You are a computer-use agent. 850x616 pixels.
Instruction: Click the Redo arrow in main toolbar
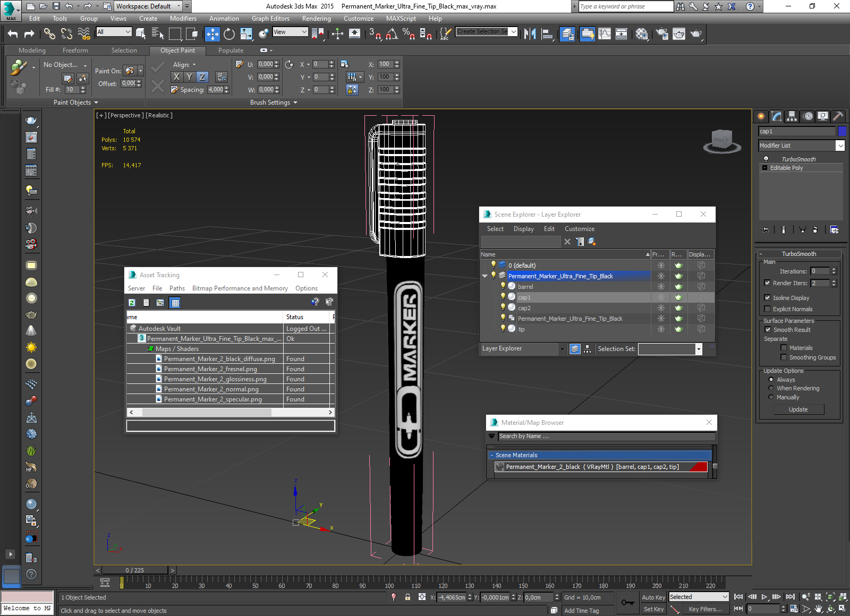tap(29, 34)
